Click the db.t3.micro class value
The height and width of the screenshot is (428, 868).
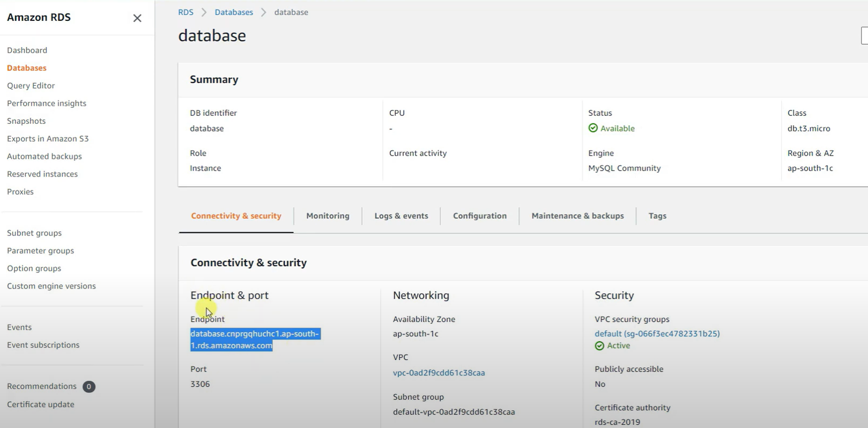808,129
